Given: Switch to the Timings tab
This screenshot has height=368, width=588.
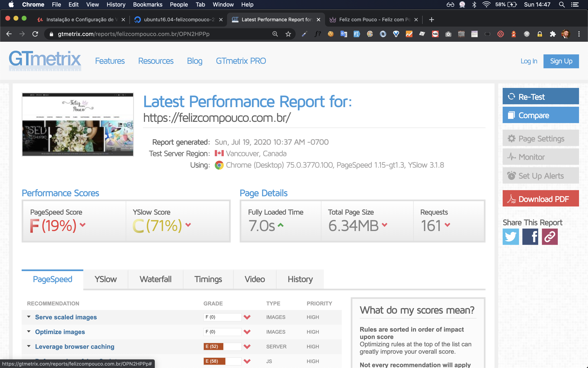Looking at the screenshot, I should [208, 279].
